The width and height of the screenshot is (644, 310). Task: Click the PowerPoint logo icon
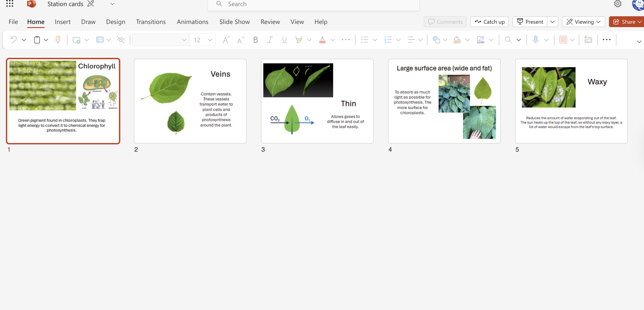31,4
